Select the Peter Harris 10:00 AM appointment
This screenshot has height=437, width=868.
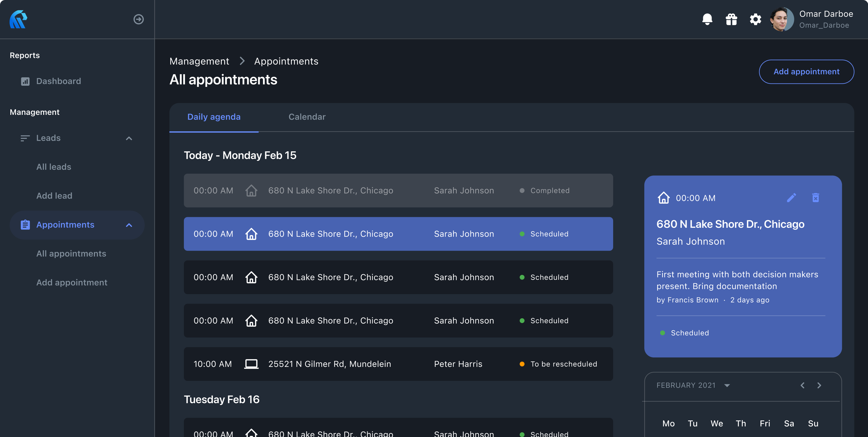click(x=398, y=364)
